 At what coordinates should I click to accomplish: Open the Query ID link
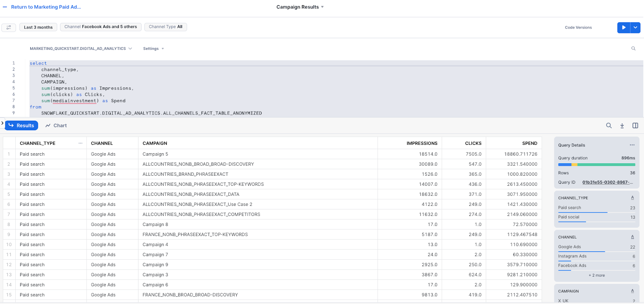(607, 182)
